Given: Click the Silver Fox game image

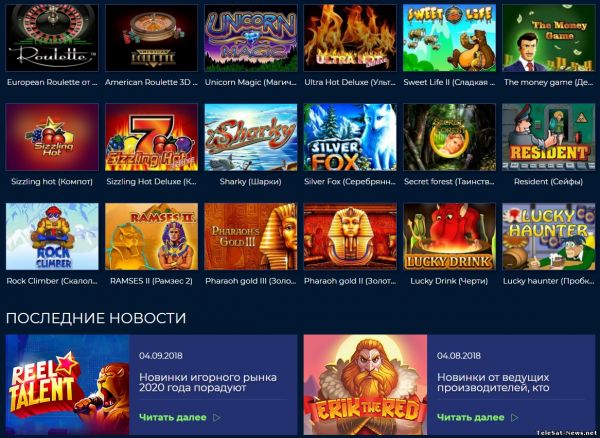Looking at the screenshot, I should (x=350, y=137).
